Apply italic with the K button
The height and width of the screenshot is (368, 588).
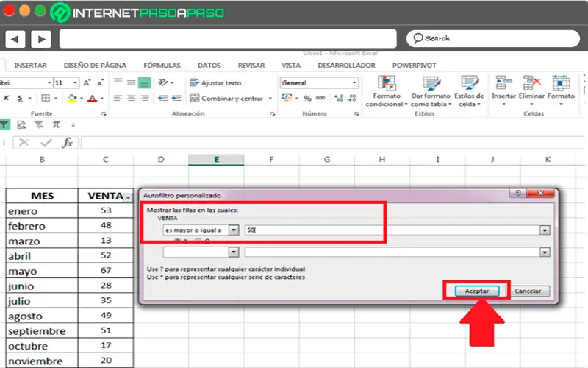coord(7,98)
